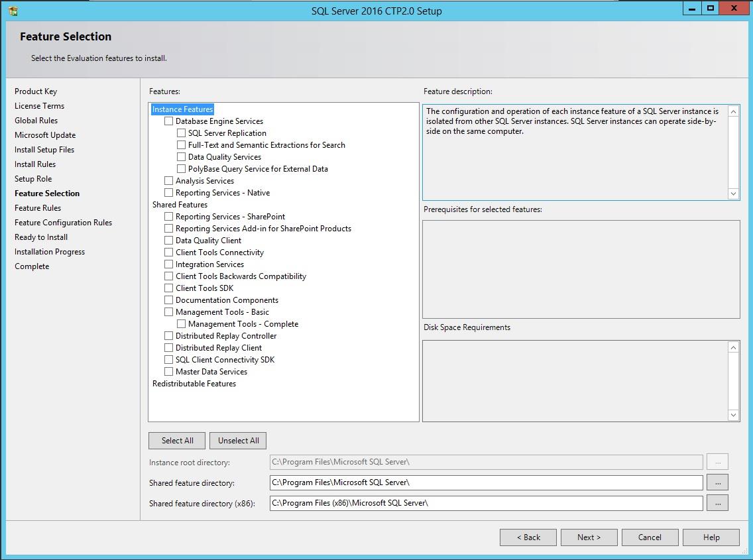Click Feature Rules step in sidebar
753x560 pixels.
[x=38, y=208]
